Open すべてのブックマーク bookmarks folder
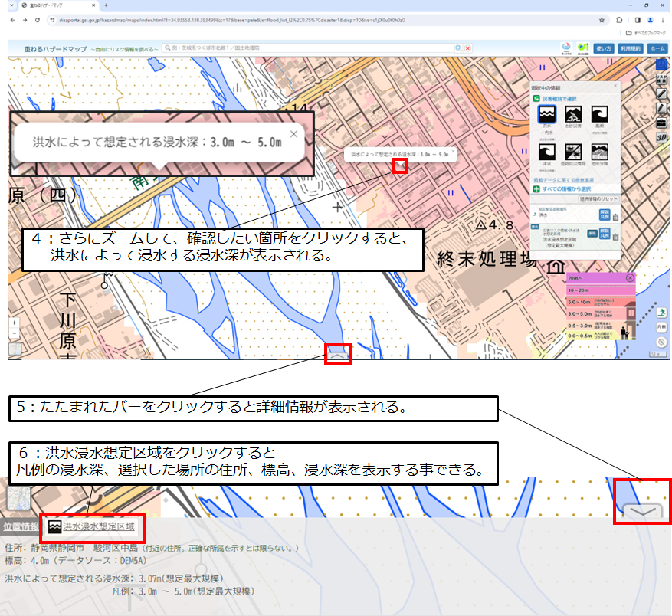The height and width of the screenshot is (616, 672). tap(645, 33)
